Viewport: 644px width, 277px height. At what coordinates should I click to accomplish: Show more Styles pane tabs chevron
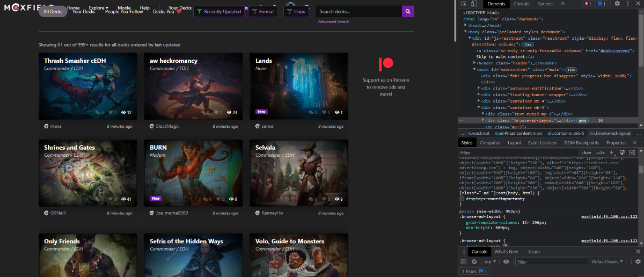(635, 143)
